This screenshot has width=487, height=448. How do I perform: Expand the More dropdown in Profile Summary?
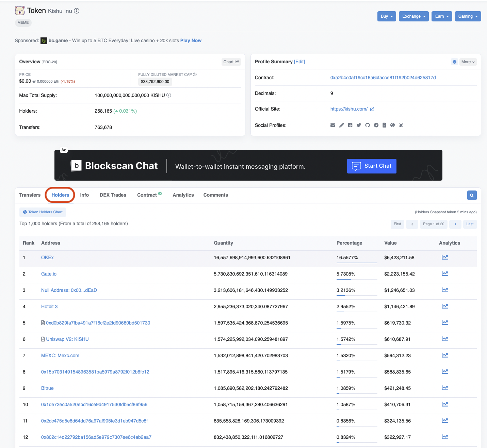click(468, 62)
